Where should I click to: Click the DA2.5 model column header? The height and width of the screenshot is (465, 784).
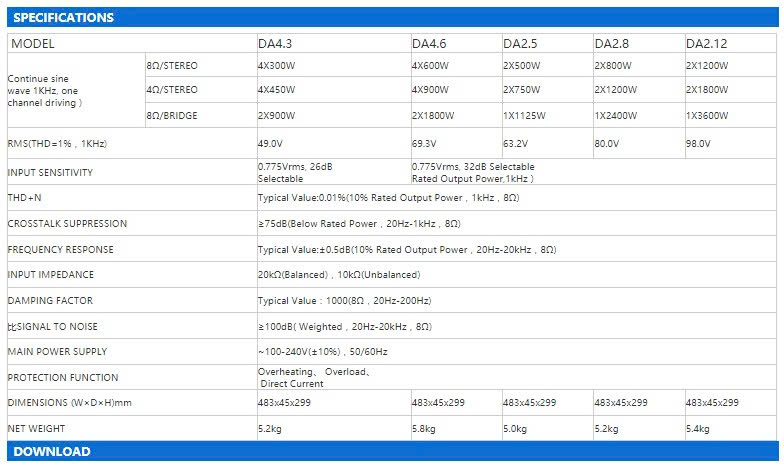tap(521, 44)
